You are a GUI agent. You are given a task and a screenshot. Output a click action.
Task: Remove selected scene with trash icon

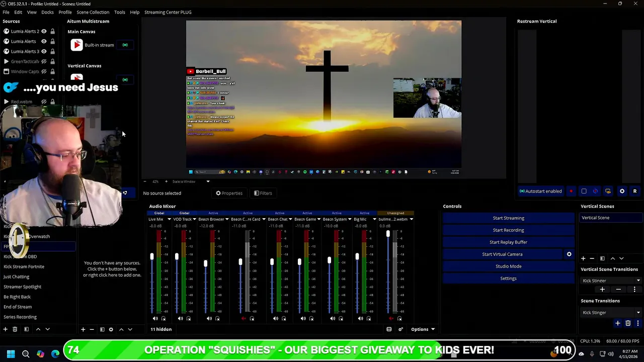coord(15,329)
